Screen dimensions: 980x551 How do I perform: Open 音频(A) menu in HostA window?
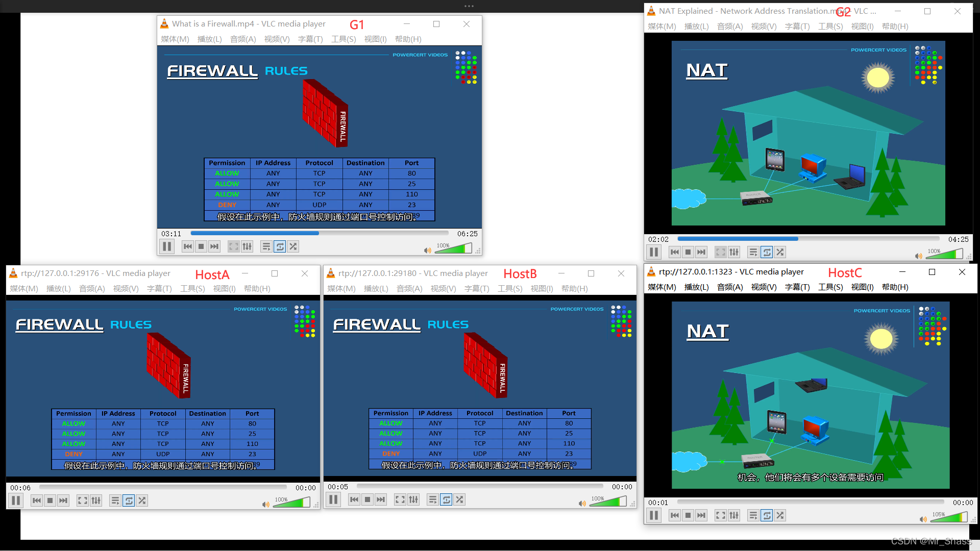92,289
